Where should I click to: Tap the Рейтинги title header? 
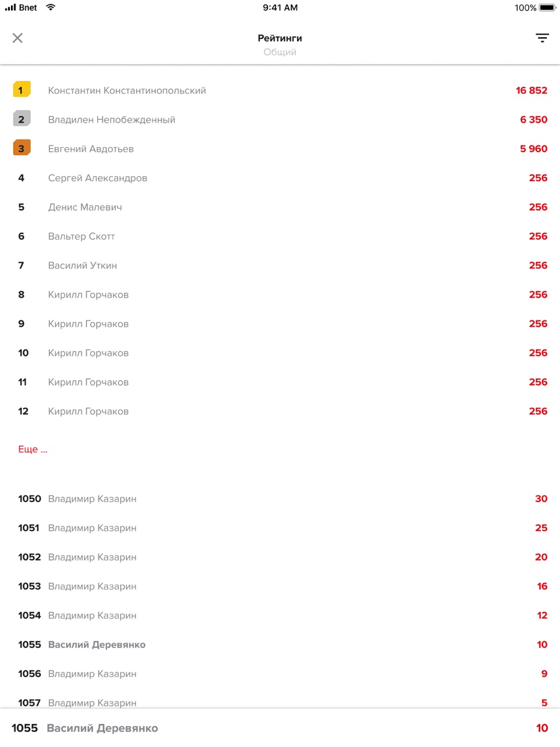[x=280, y=38]
